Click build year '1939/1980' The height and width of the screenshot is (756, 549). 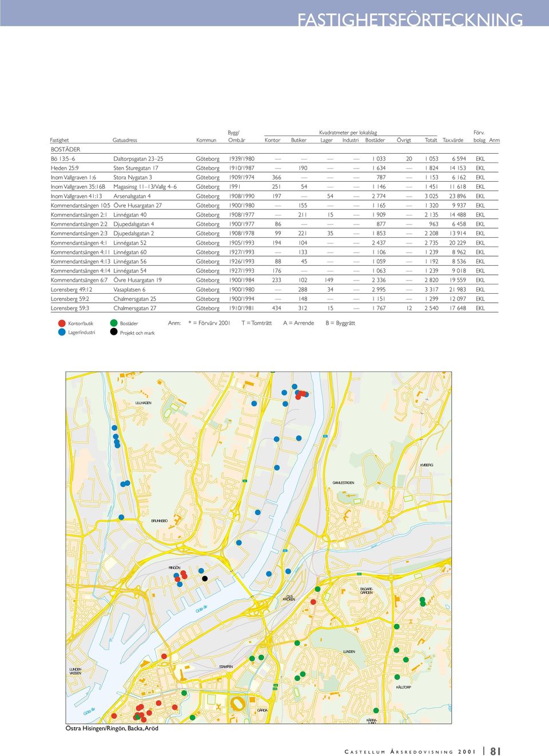coord(241,159)
